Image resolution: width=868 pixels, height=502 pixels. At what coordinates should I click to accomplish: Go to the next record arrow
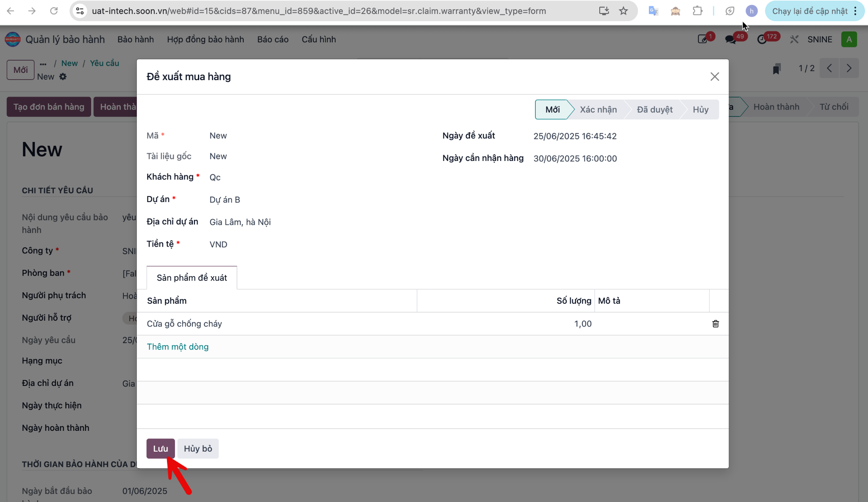(x=849, y=68)
